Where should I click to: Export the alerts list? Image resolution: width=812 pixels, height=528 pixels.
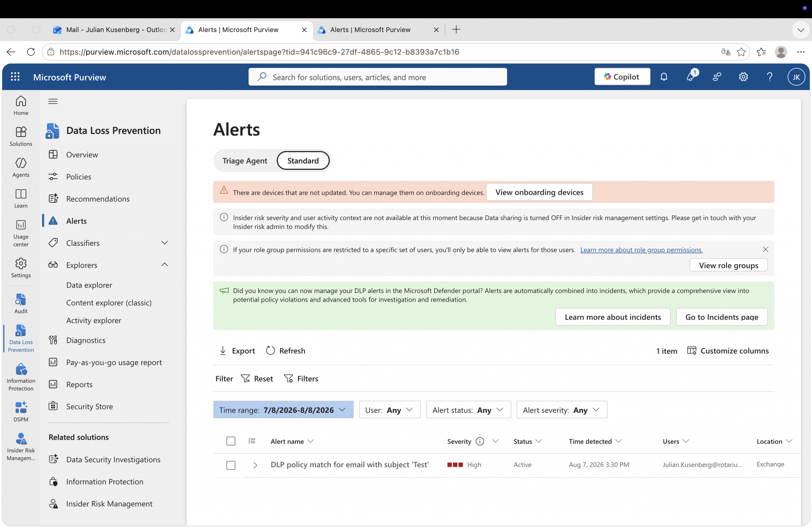[237, 351]
